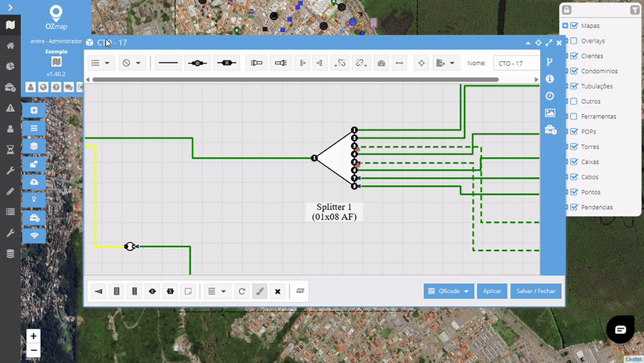Screen dimensions: 644x363
Task: Open the images icon in side panel
Action: (550, 113)
